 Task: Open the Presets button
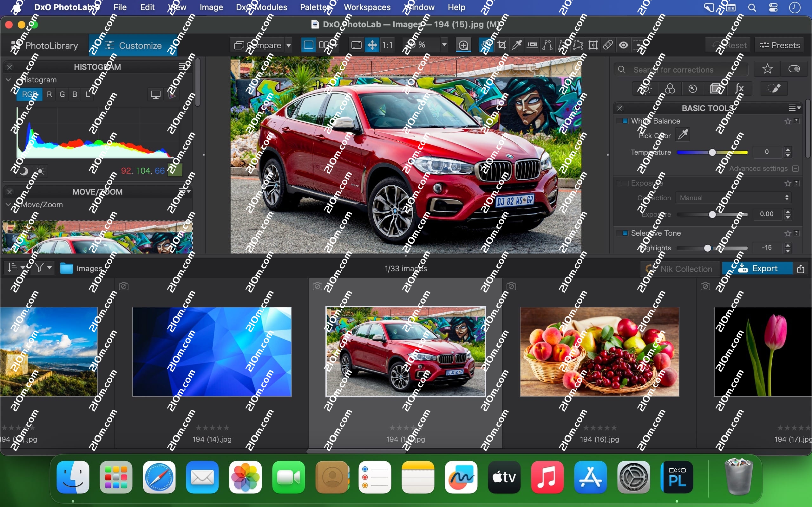779,45
